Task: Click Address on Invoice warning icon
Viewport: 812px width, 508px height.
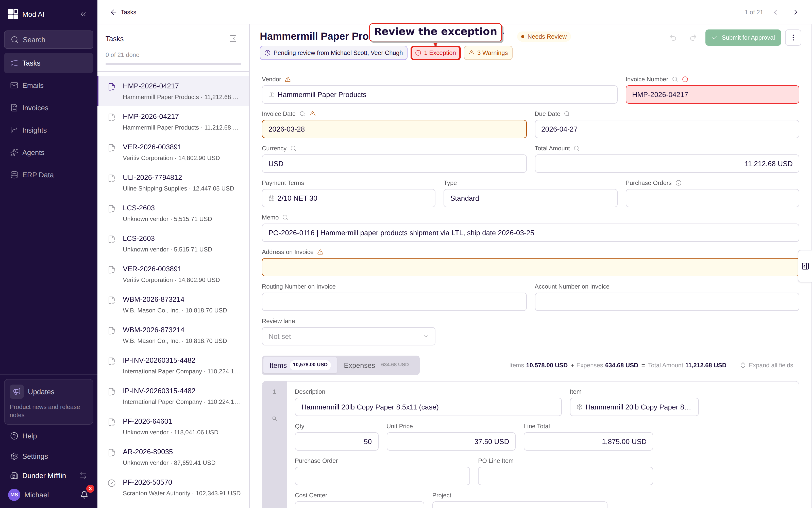Action: [x=320, y=252]
